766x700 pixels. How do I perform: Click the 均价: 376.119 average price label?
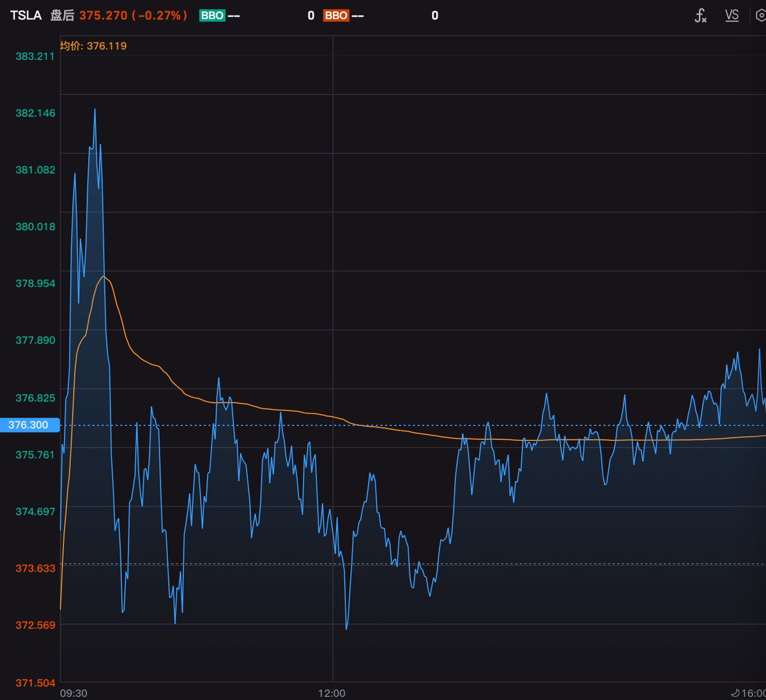pyautogui.click(x=93, y=46)
